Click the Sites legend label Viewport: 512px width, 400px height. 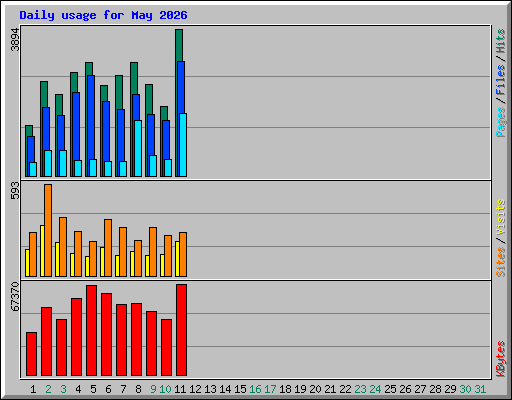501,262
